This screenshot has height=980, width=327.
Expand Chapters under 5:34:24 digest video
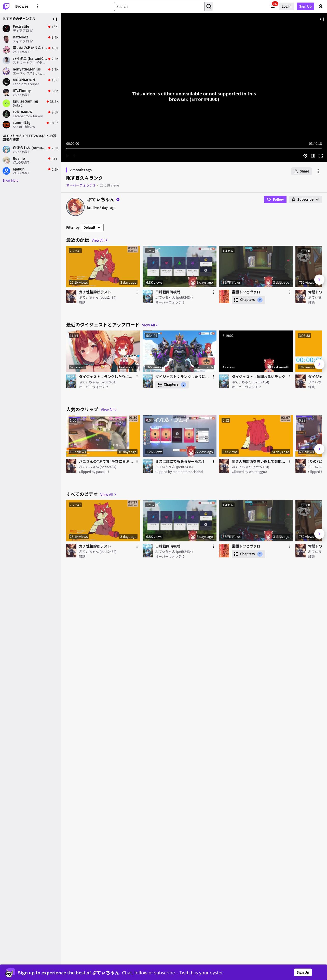[x=172, y=385]
